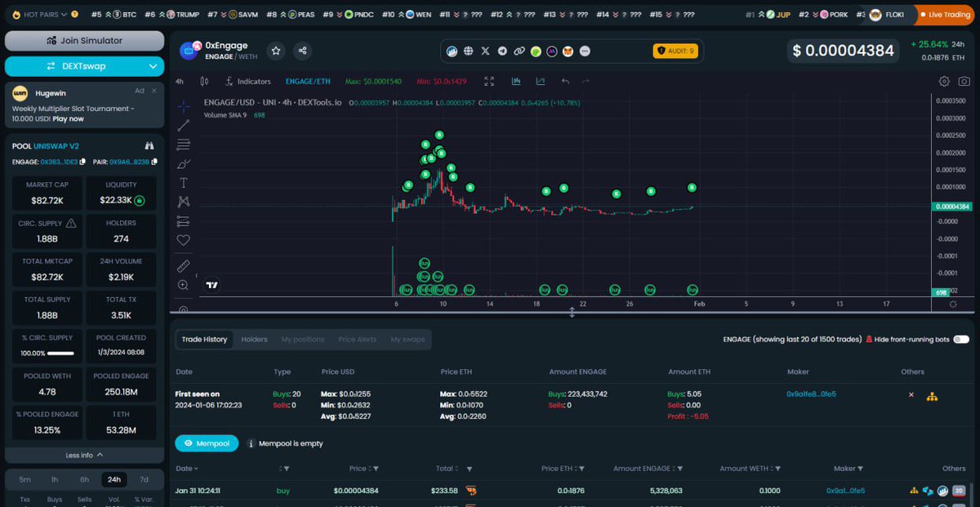Collapse pool details with Less info
The height and width of the screenshot is (507, 980).
click(84, 455)
